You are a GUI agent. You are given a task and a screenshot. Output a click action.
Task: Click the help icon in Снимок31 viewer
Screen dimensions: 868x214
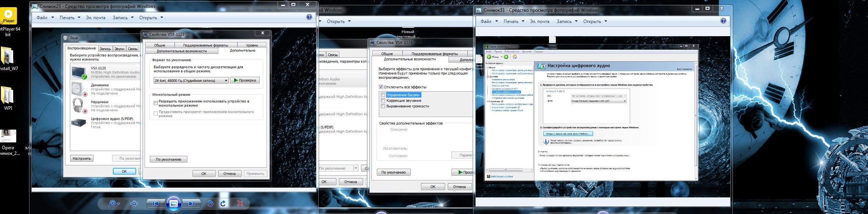click(723, 21)
